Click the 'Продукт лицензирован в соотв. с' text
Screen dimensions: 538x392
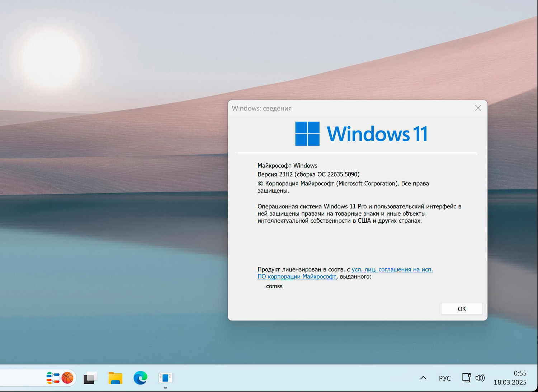303,269
